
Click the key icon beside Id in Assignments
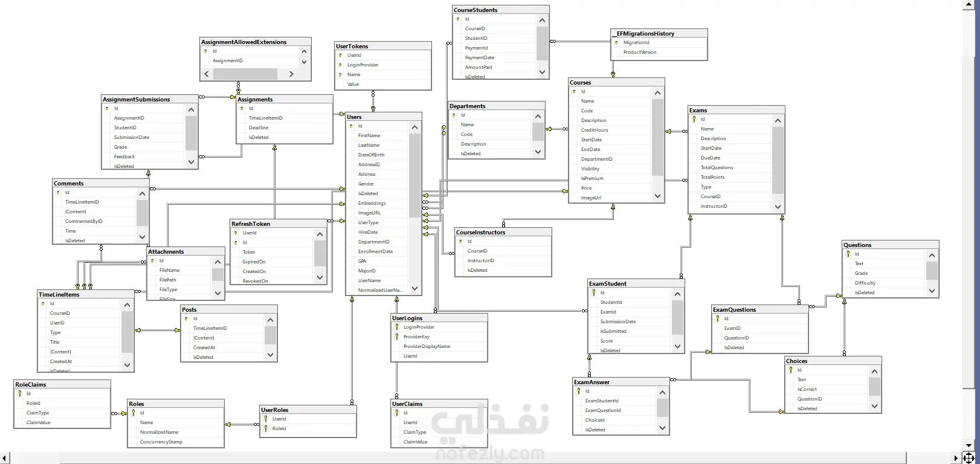[x=242, y=109]
